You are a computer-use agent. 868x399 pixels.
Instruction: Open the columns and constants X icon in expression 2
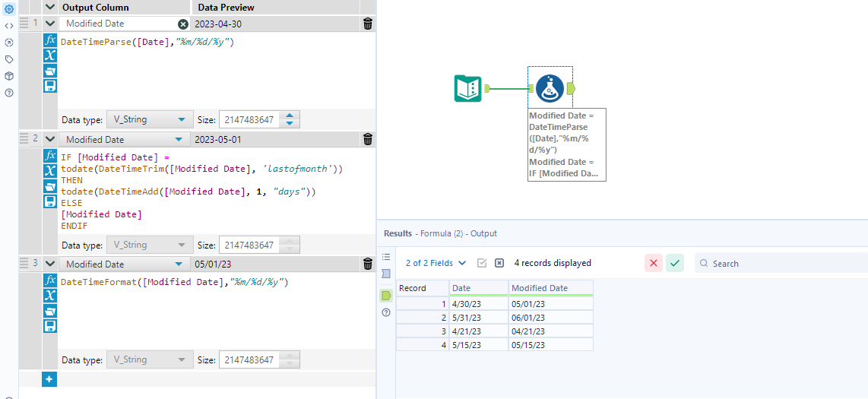click(x=50, y=170)
